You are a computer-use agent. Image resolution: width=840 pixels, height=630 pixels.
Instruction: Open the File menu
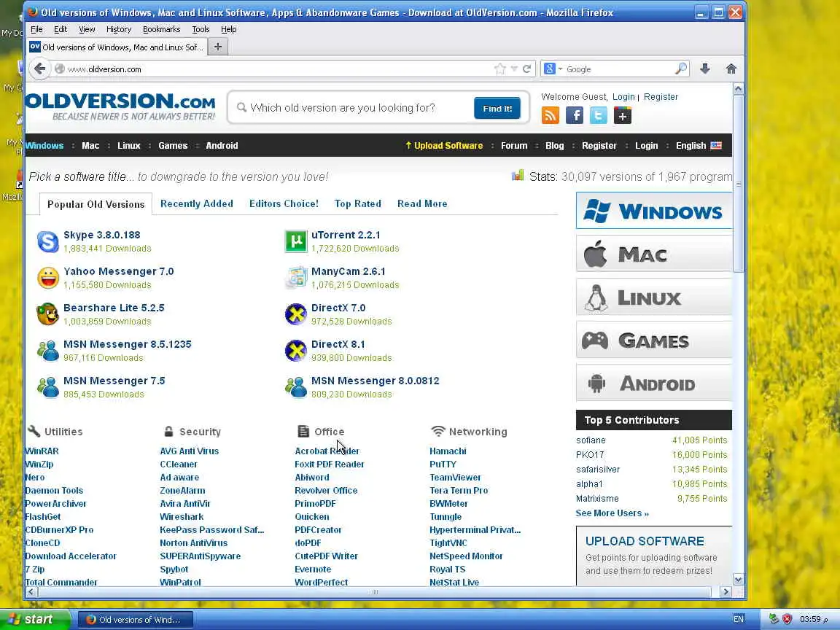click(36, 29)
